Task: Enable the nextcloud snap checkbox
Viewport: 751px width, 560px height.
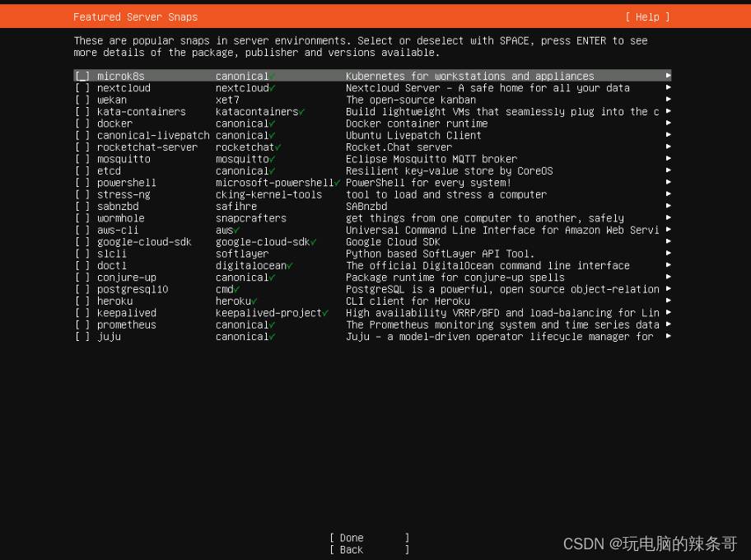Action: (x=82, y=88)
